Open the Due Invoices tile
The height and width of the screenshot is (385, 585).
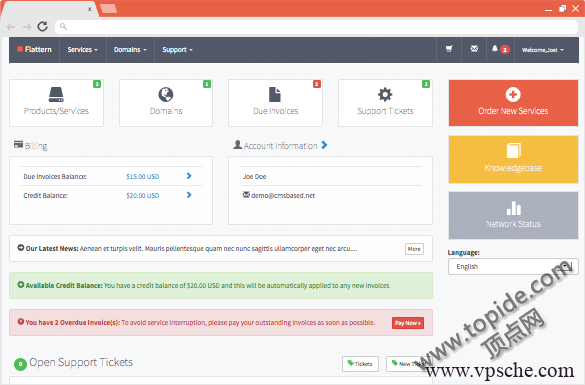point(275,103)
